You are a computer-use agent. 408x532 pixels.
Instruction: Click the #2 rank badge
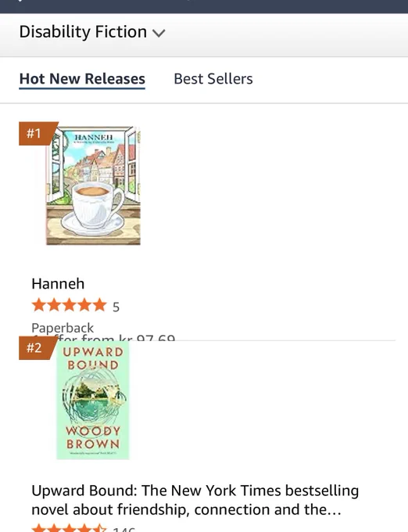[x=36, y=348]
